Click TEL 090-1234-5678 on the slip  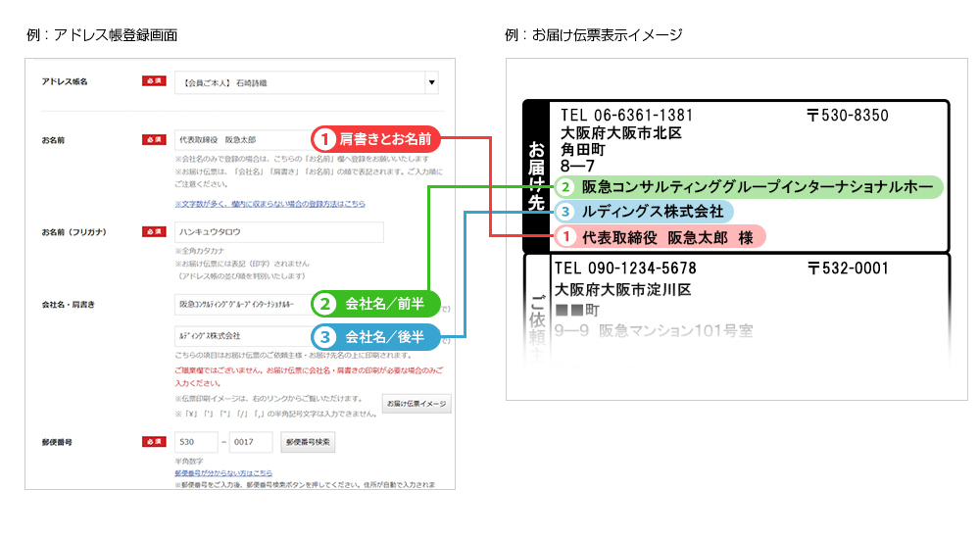click(625, 269)
